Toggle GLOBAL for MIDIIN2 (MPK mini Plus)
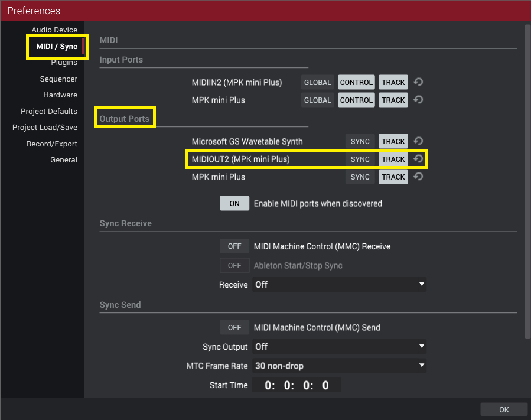The width and height of the screenshot is (531, 420). (x=317, y=82)
